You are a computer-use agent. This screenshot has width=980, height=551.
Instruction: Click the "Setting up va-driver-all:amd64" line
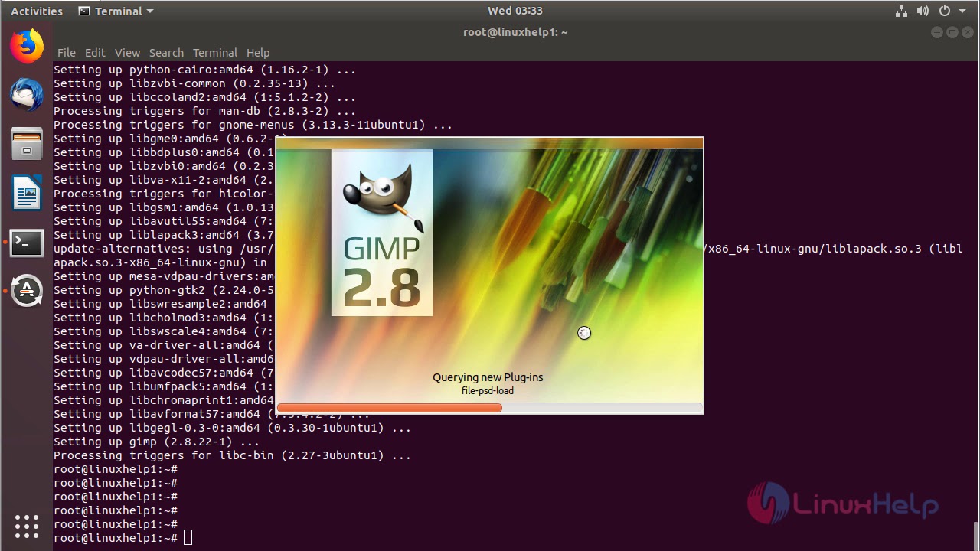(x=164, y=345)
